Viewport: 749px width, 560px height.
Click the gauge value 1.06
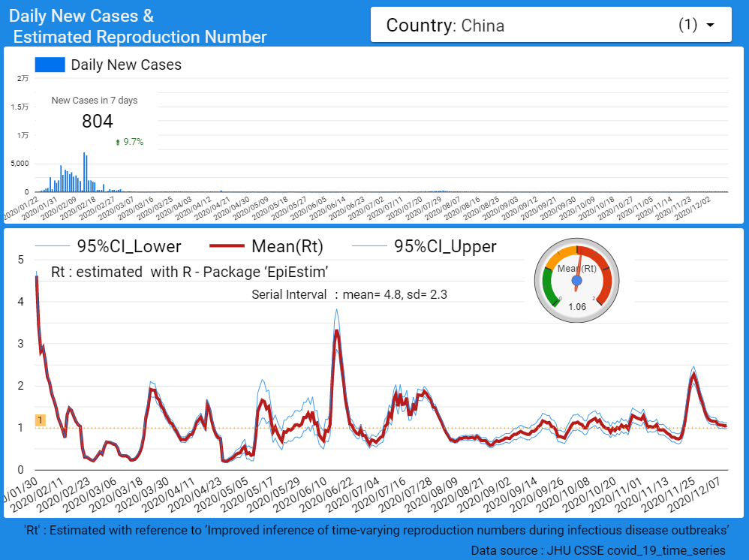pyautogui.click(x=577, y=306)
